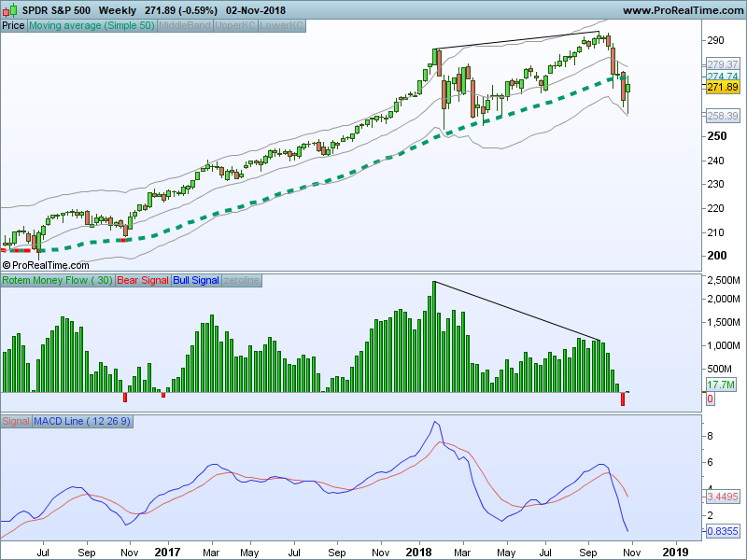
Task: Click the red 0 bear signal value tag
Action: point(710,399)
